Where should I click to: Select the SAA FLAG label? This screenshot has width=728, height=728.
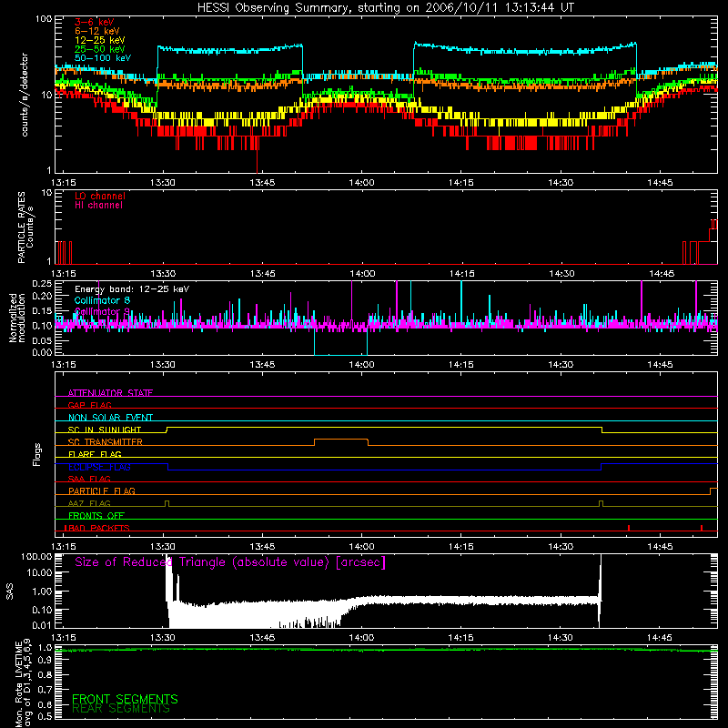89,479
